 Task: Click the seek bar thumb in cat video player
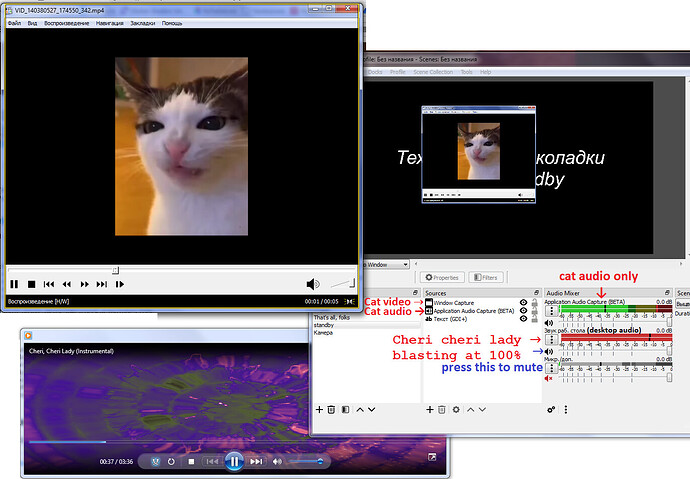[x=115, y=270]
